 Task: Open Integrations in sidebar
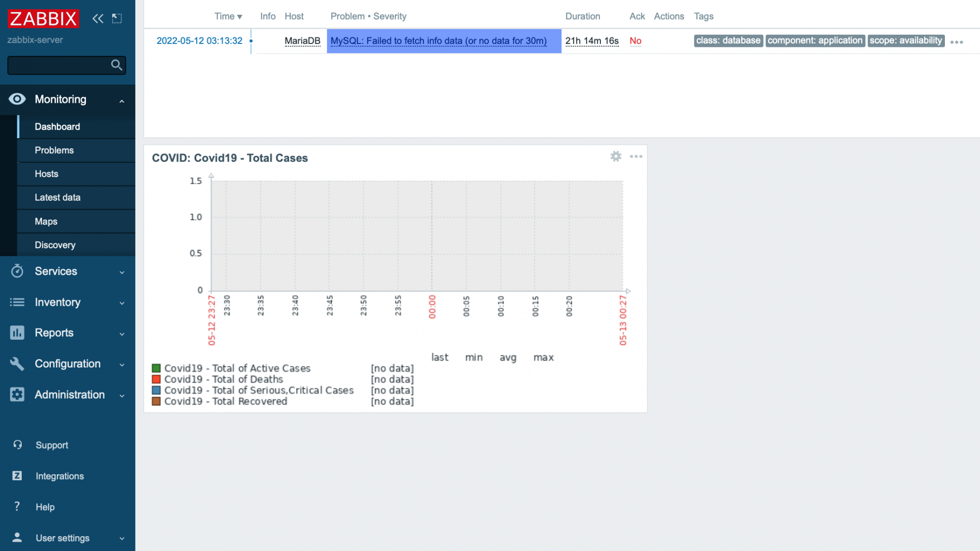tap(59, 476)
